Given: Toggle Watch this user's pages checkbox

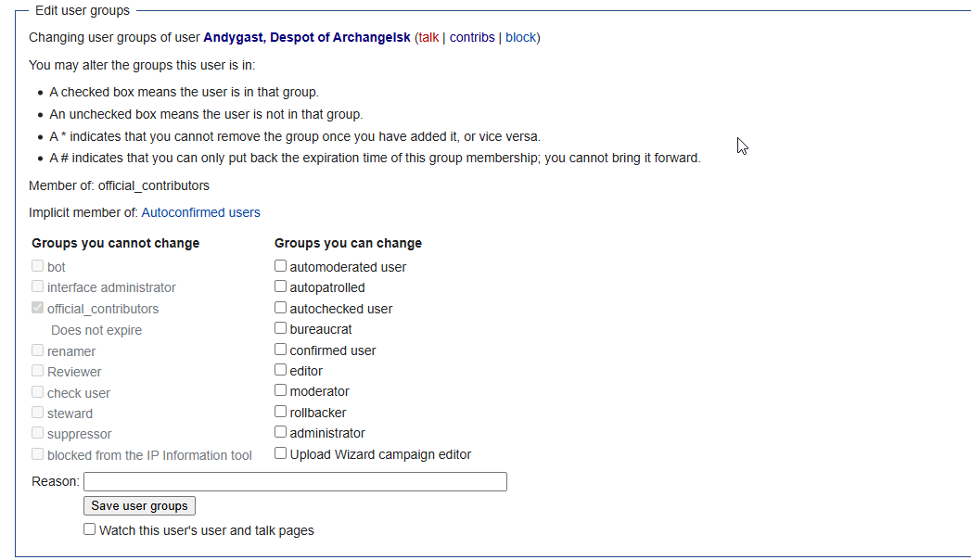Looking at the screenshot, I should 89,529.
